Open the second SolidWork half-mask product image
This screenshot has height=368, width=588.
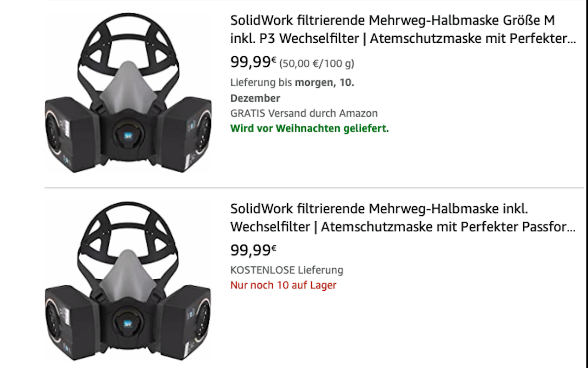[x=128, y=282]
